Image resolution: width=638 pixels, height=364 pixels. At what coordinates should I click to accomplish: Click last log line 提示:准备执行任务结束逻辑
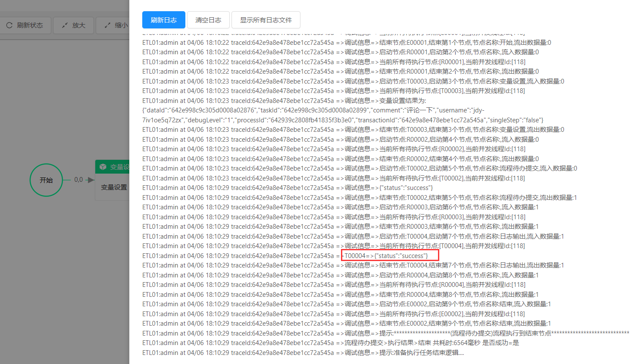303,353
